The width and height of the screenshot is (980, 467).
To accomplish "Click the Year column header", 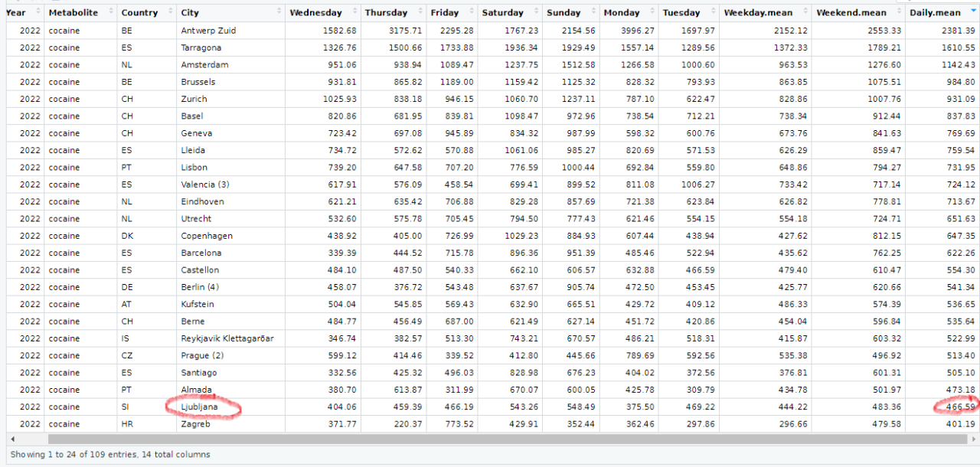I will coord(16,12).
